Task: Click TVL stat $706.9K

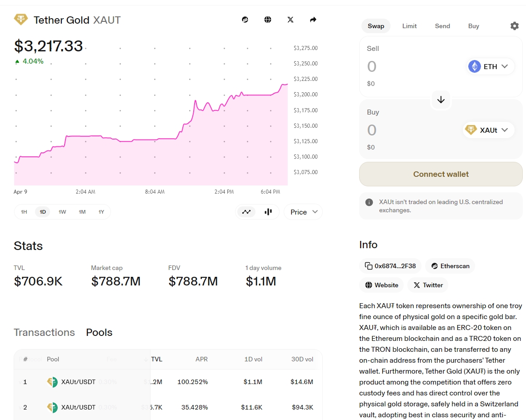Action: click(38, 281)
